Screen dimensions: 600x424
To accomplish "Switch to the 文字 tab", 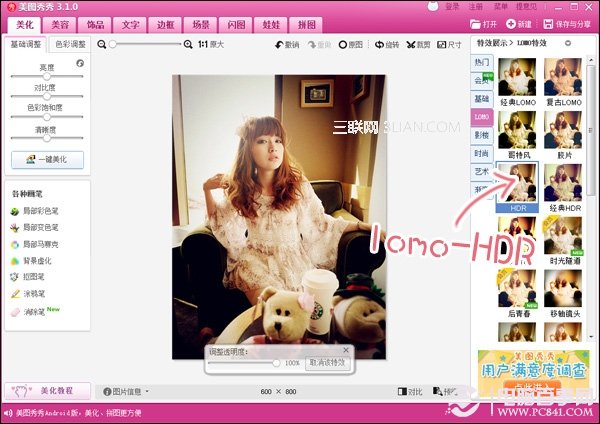I will point(130,25).
